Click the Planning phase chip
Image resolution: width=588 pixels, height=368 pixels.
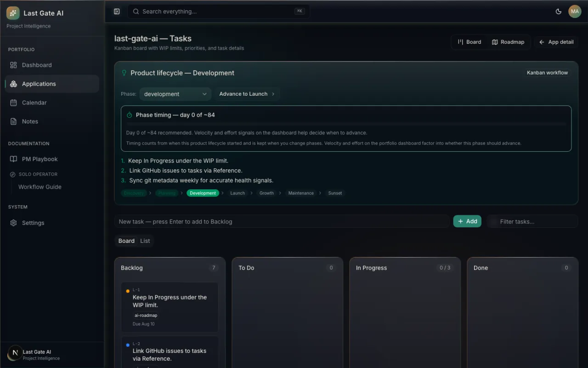tap(167, 193)
